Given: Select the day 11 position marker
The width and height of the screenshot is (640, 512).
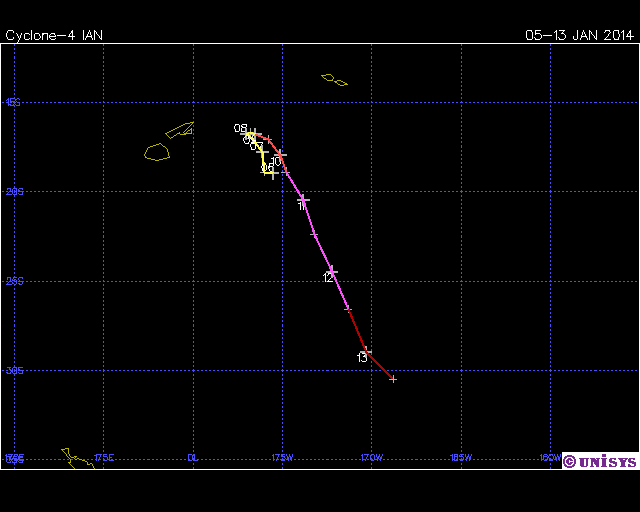Looking at the screenshot, I should (303, 200).
